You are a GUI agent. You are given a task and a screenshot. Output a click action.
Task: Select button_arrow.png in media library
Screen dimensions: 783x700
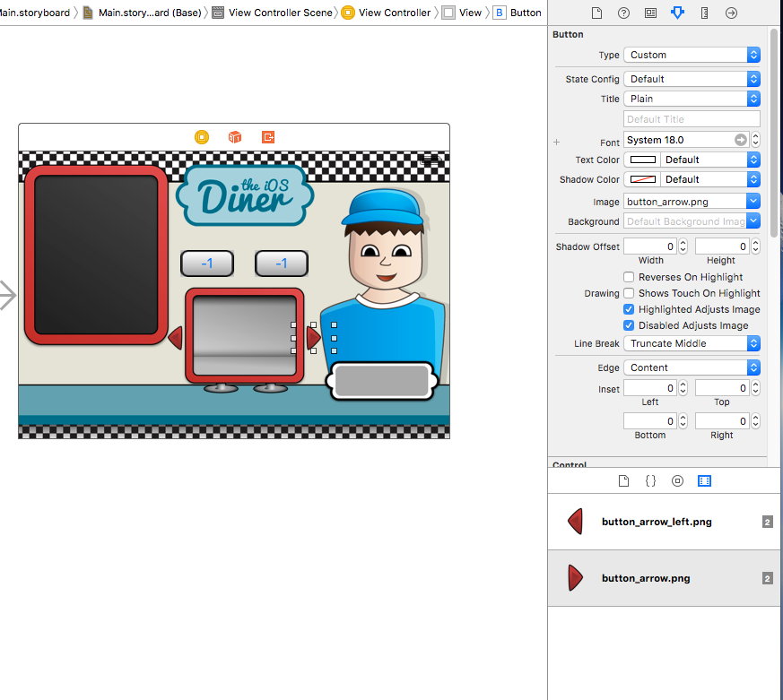click(x=665, y=578)
